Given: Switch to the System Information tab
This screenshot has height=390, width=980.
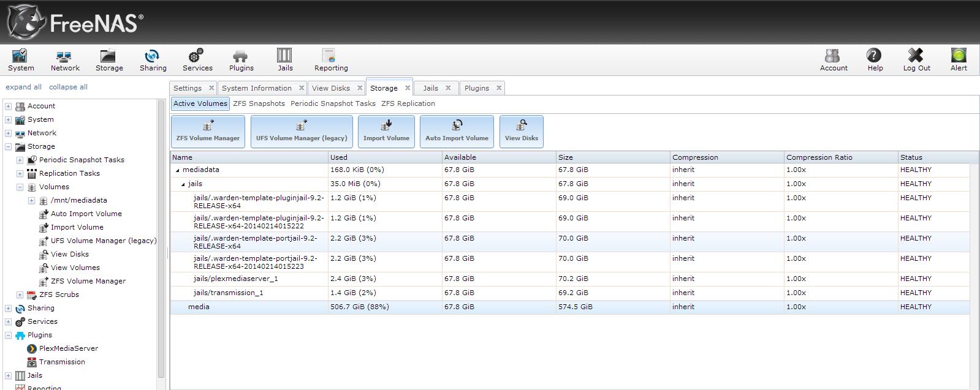Looking at the screenshot, I should tap(257, 88).
